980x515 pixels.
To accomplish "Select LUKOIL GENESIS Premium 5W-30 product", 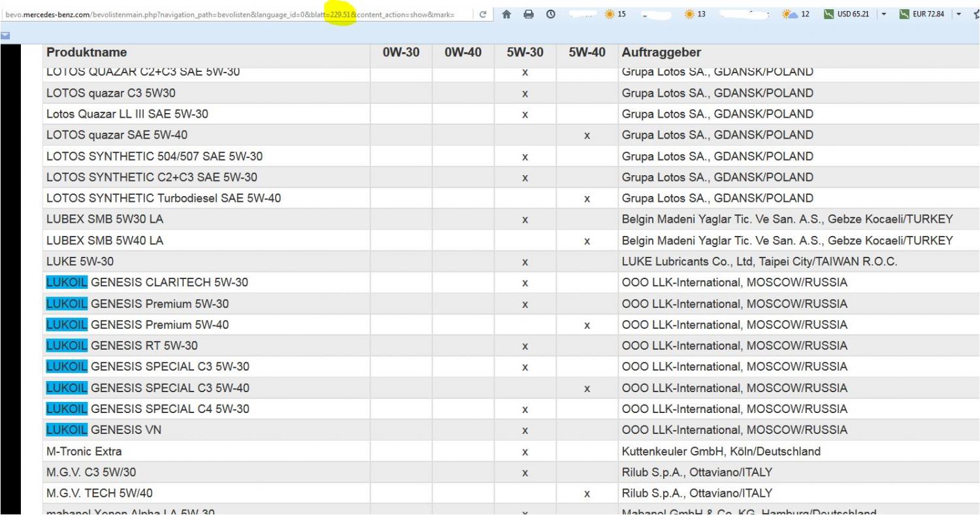I will click(x=137, y=304).
